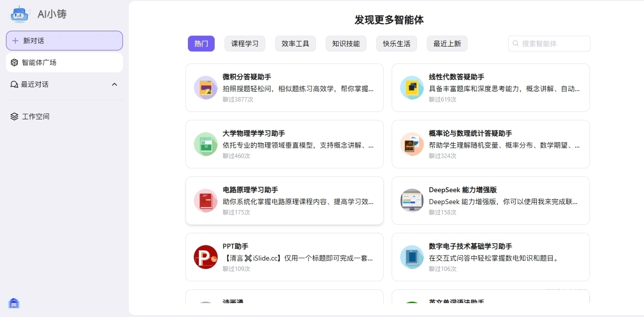Open the 电路原理学习助手 red book icon
This screenshot has width=644, height=317.
pos(206,201)
